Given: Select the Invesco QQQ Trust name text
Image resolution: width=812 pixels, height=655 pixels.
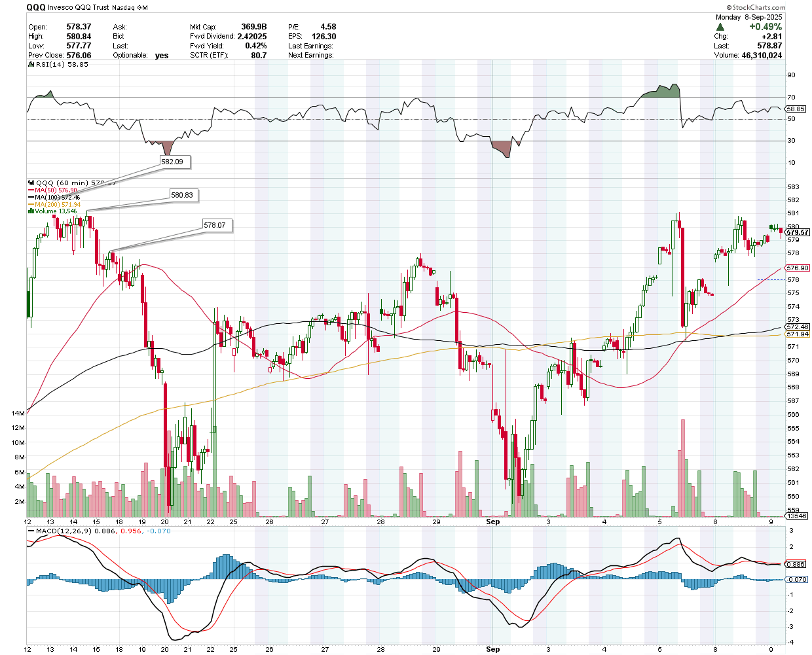Looking at the screenshot, I should point(79,8).
